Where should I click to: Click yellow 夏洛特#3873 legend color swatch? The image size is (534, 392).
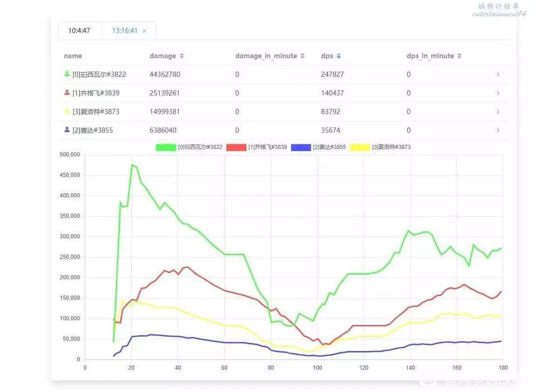click(361, 147)
